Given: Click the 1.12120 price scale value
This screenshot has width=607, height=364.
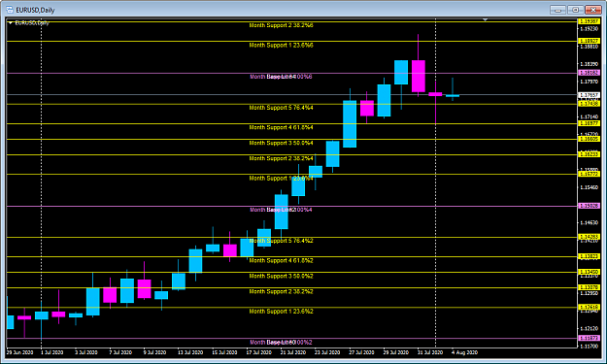Looking at the screenshot, I should (x=589, y=328).
